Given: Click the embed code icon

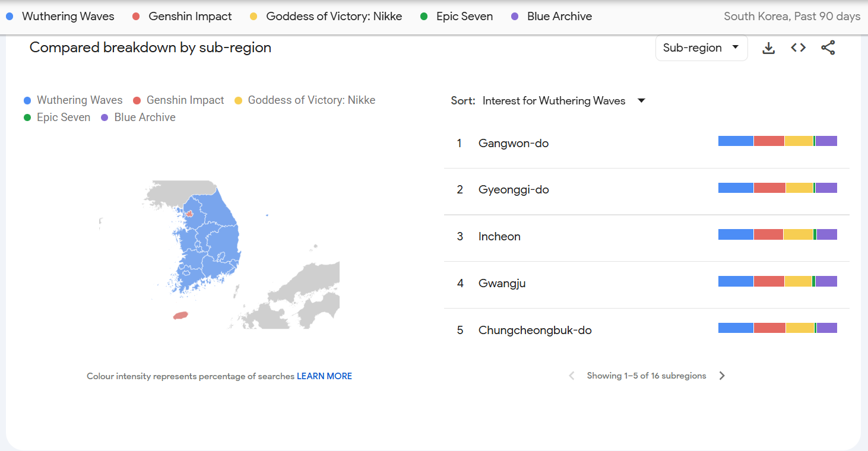Looking at the screenshot, I should 798,48.
